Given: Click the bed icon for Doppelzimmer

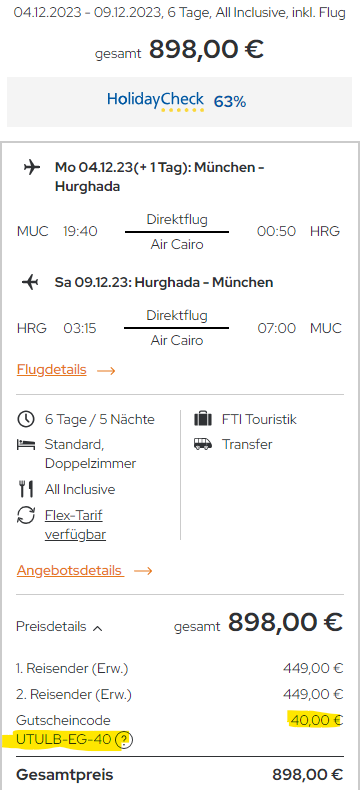Looking at the screenshot, I should [26, 444].
